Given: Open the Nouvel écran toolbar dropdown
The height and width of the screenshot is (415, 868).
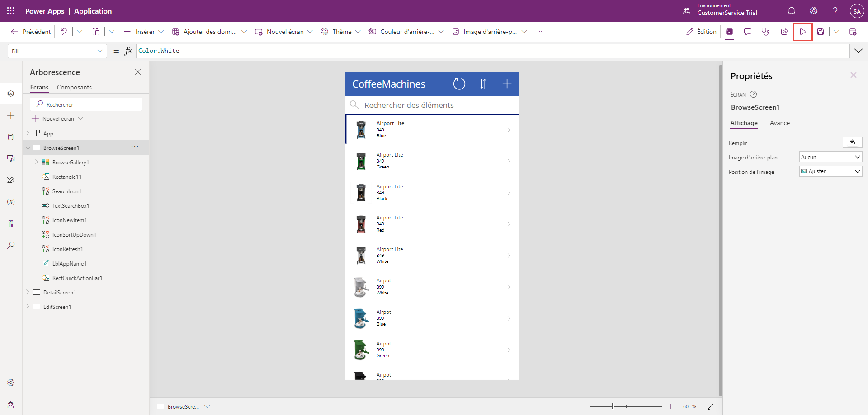Looking at the screenshot, I should point(310,32).
